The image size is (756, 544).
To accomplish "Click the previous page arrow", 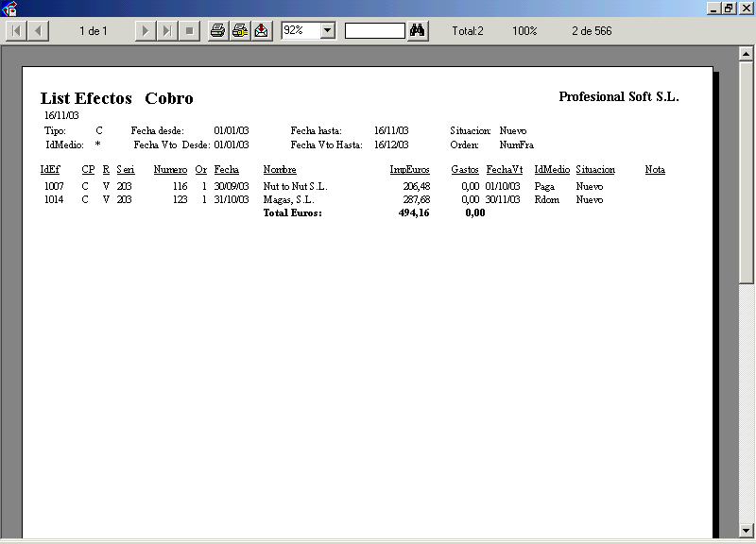I will pos(38,31).
